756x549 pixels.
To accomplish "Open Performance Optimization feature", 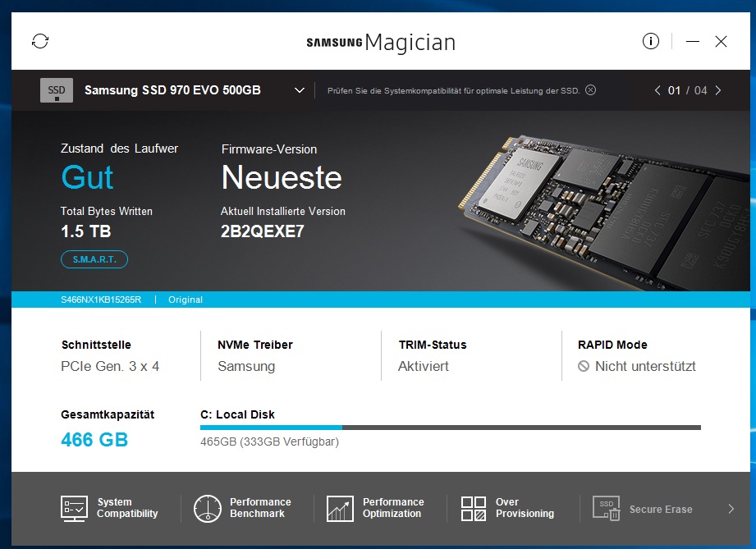I will point(375,509).
